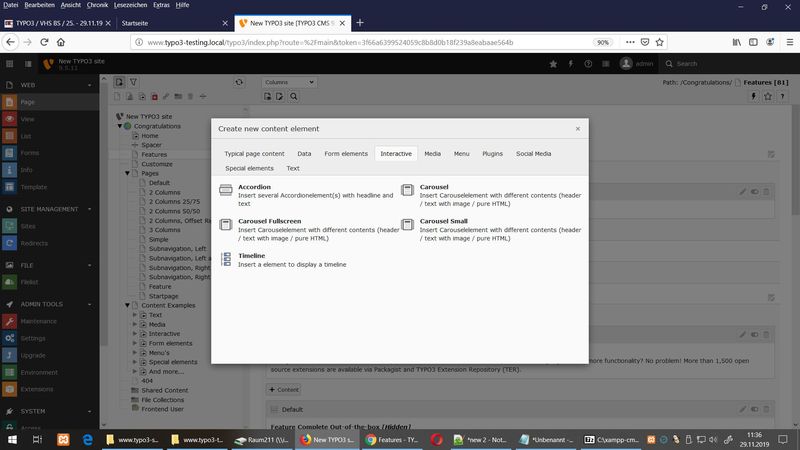
Task: Open the List module in sidebar
Action: pos(49,136)
